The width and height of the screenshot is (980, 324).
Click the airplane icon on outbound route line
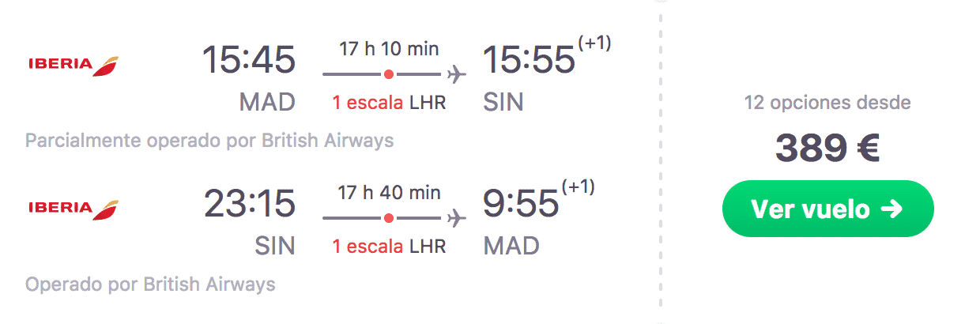coord(456,75)
